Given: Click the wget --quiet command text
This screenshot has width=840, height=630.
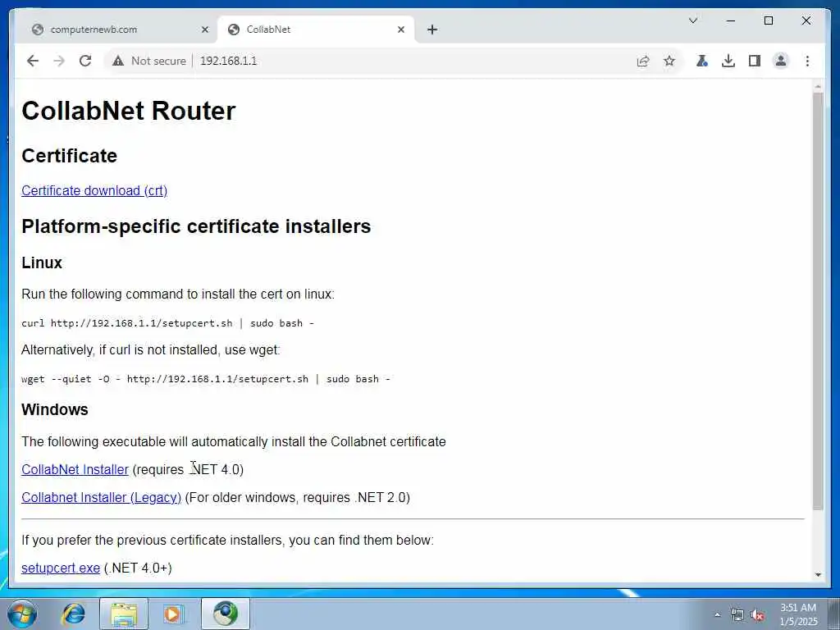Looking at the screenshot, I should point(206,379).
